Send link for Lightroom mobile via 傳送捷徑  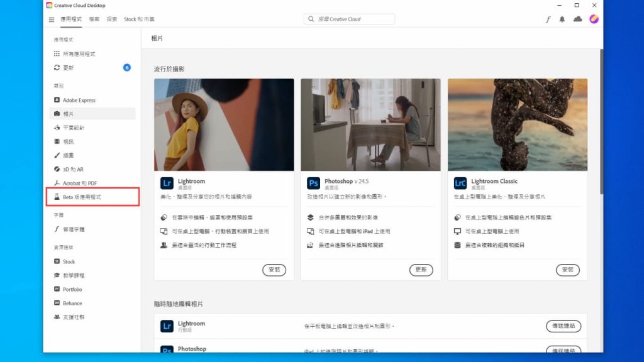click(562, 326)
